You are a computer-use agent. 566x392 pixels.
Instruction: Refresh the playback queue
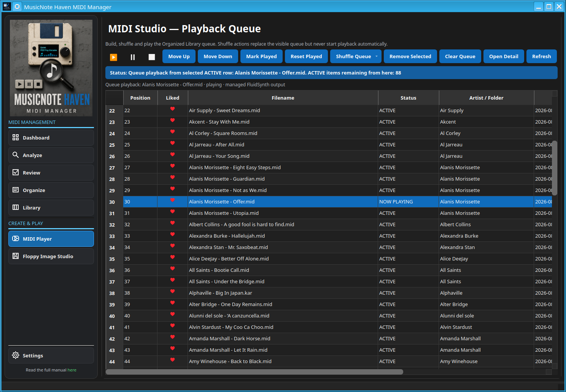(542, 56)
